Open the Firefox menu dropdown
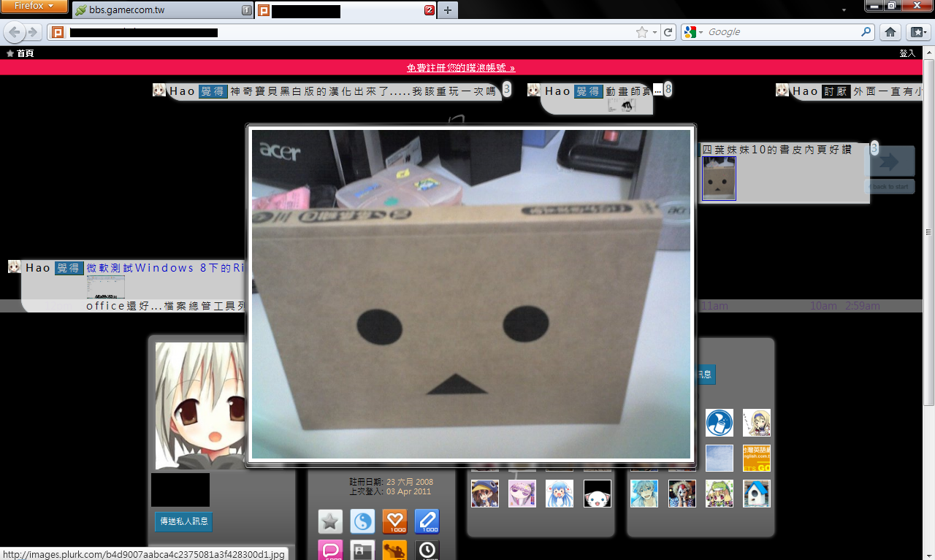The image size is (935, 560). pyautogui.click(x=34, y=7)
